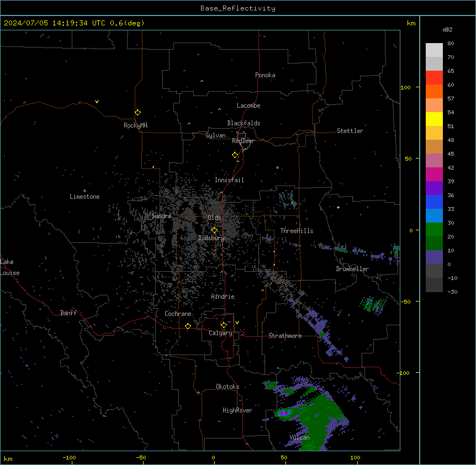This screenshot has height=465, width=476.
Task: Click the 50 tick label on right axis
Action: 408,158
